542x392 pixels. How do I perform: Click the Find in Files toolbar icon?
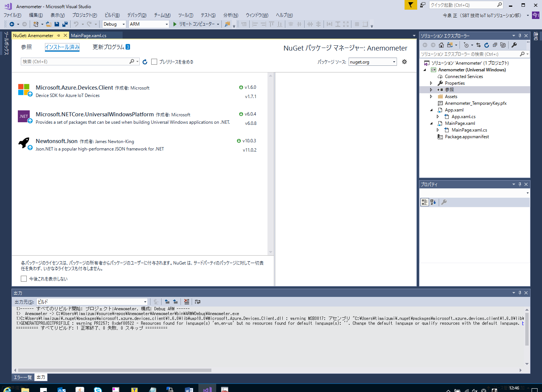click(227, 24)
